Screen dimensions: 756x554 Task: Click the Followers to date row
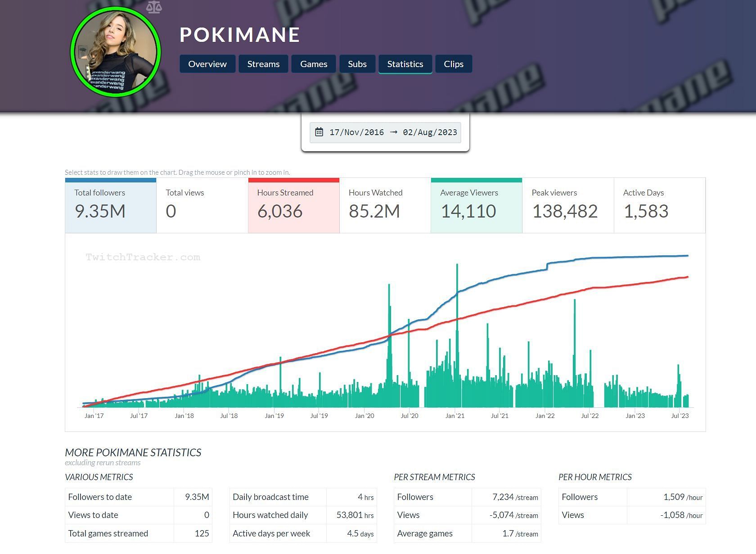139,497
